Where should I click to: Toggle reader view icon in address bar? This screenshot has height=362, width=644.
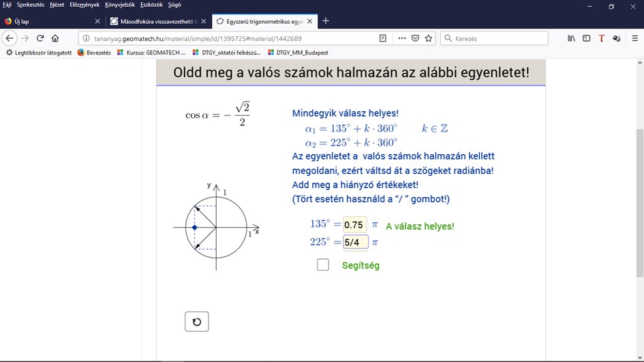coord(382,38)
